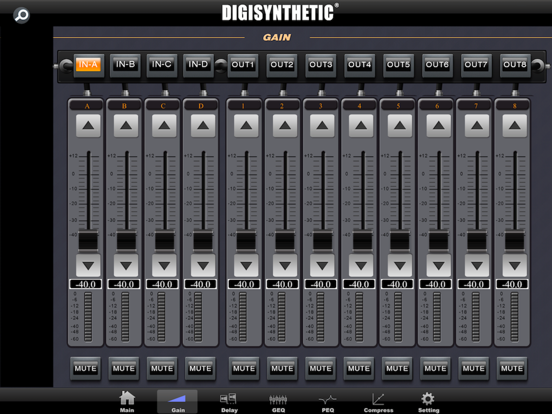Open the Compress tab
552x414 pixels.
click(378, 401)
